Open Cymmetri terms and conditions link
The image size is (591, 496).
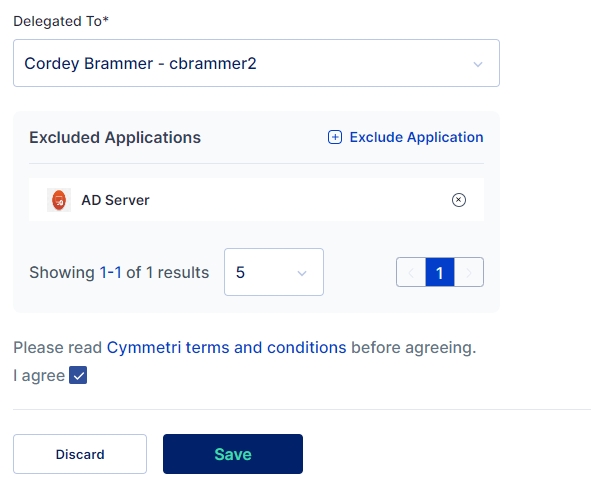tap(227, 348)
